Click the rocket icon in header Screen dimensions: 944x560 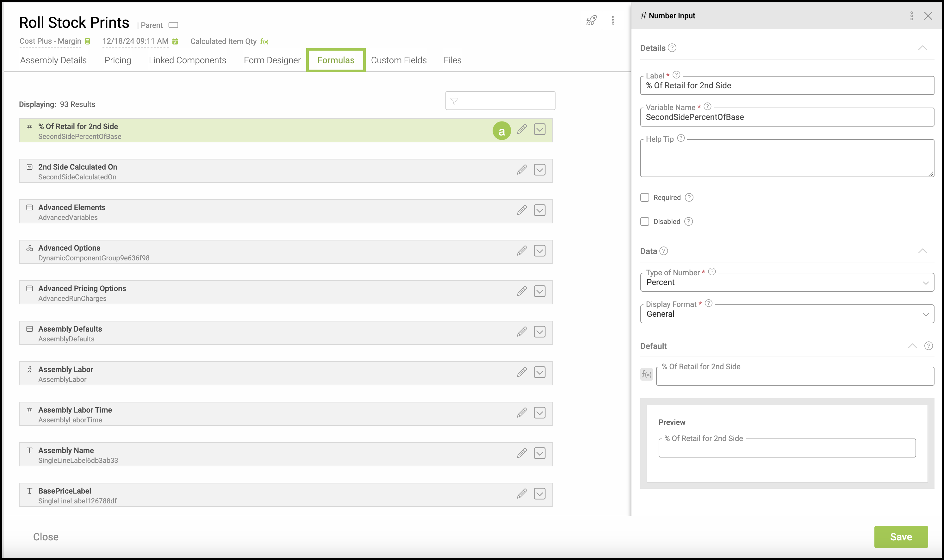coord(591,20)
